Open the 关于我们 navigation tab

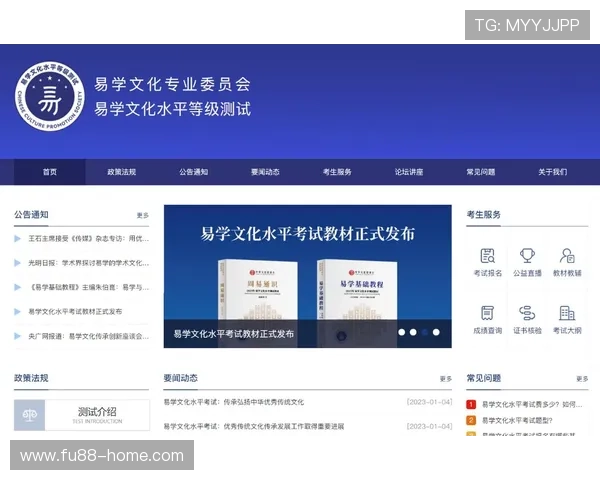(553, 172)
